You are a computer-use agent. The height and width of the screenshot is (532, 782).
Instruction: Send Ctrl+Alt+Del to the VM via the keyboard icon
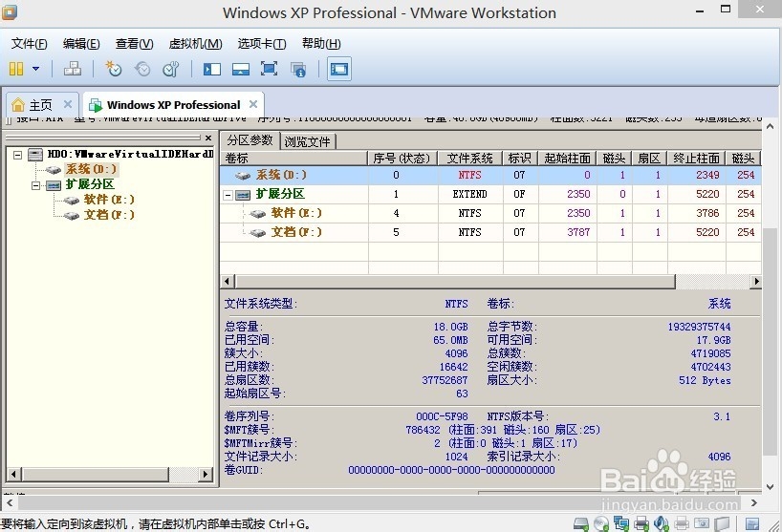pyautogui.click(x=73, y=69)
